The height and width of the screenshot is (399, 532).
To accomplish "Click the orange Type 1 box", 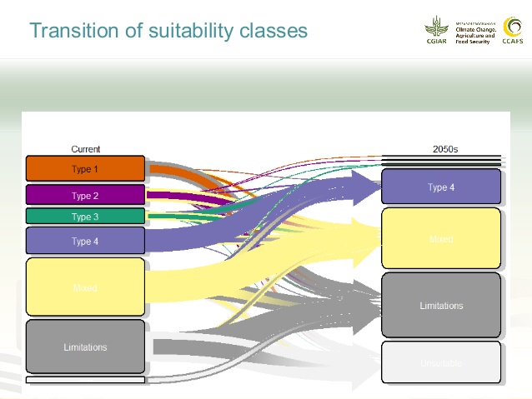I will click(86, 168).
